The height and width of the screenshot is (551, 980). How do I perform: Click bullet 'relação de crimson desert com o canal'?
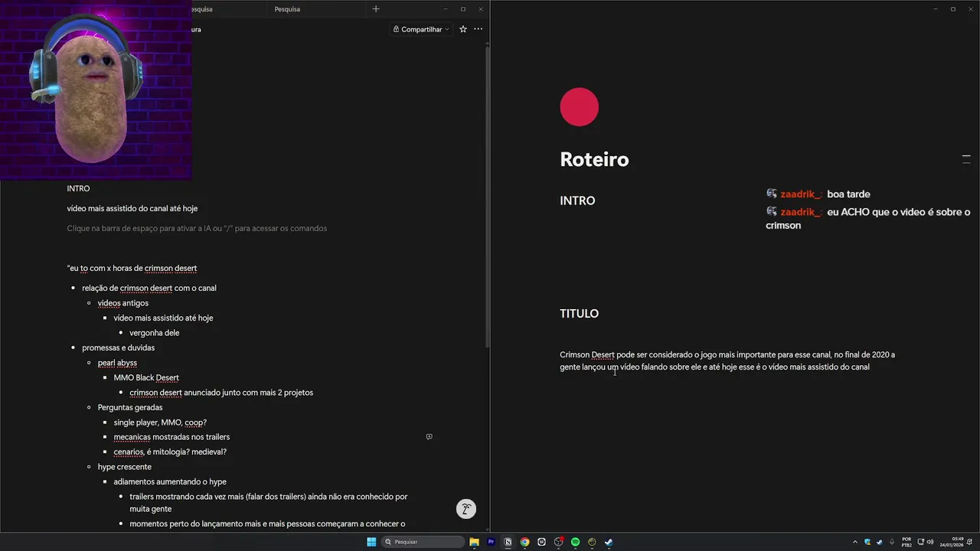[x=149, y=288]
